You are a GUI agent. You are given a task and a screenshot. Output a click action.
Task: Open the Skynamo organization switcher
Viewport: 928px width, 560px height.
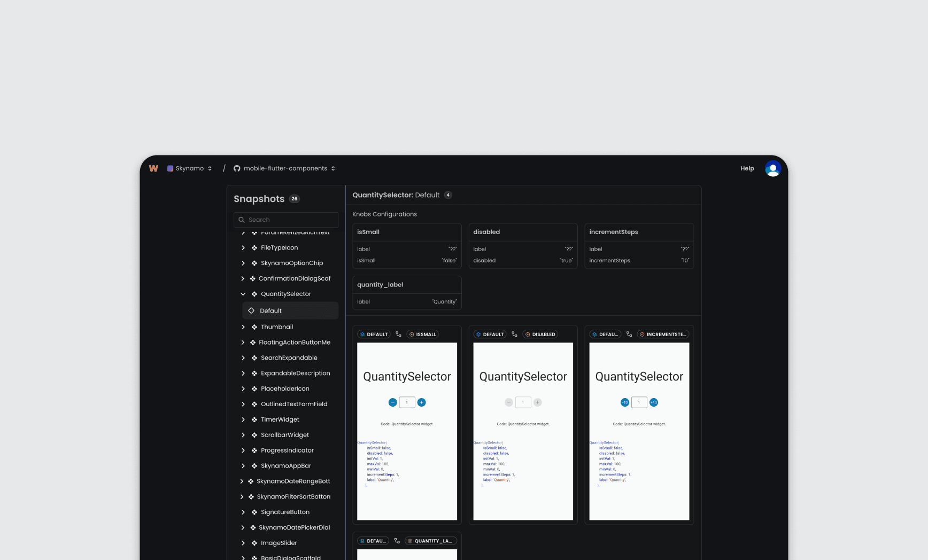[190, 168]
